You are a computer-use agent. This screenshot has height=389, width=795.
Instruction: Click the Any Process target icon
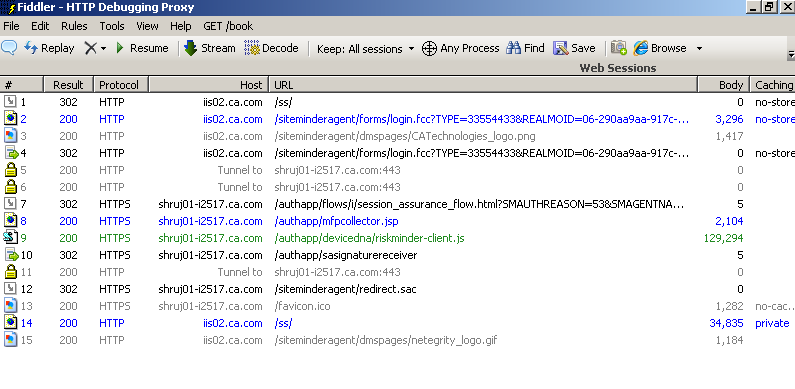[429, 48]
